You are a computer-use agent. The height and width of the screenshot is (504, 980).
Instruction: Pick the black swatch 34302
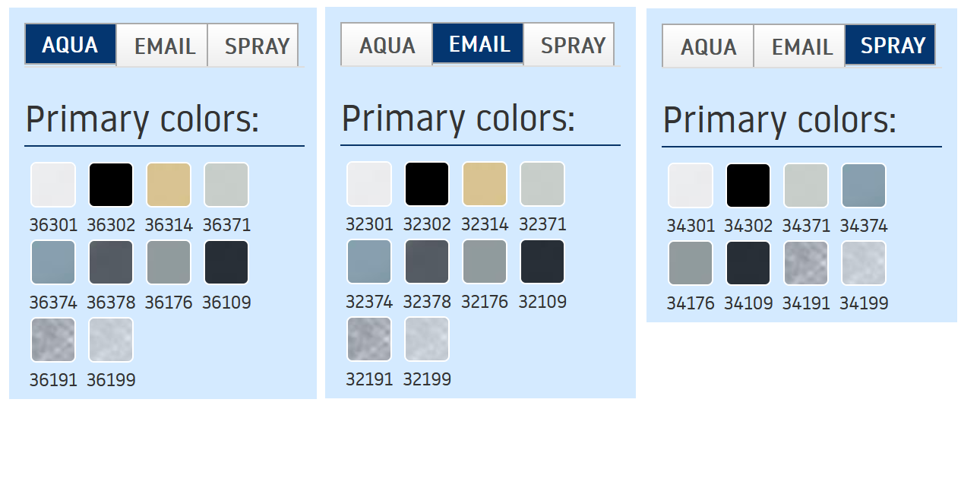click(748, 185)
